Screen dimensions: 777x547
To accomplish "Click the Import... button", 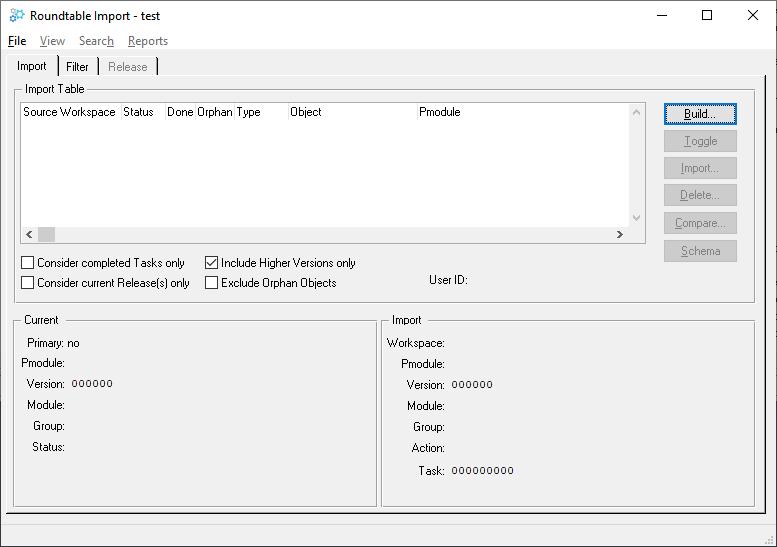I will [700, 168].
